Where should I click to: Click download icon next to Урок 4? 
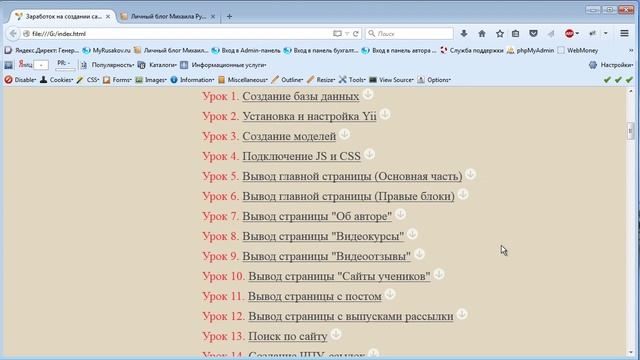(x=369, y=154)
